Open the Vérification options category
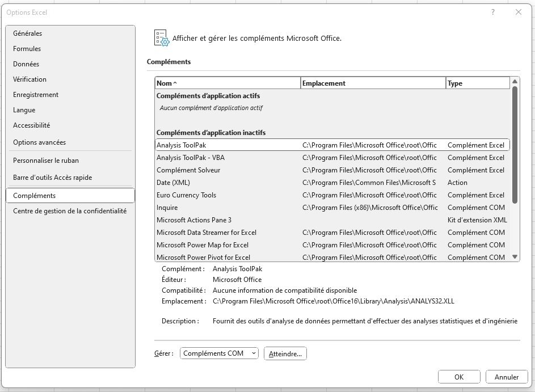 70,79
